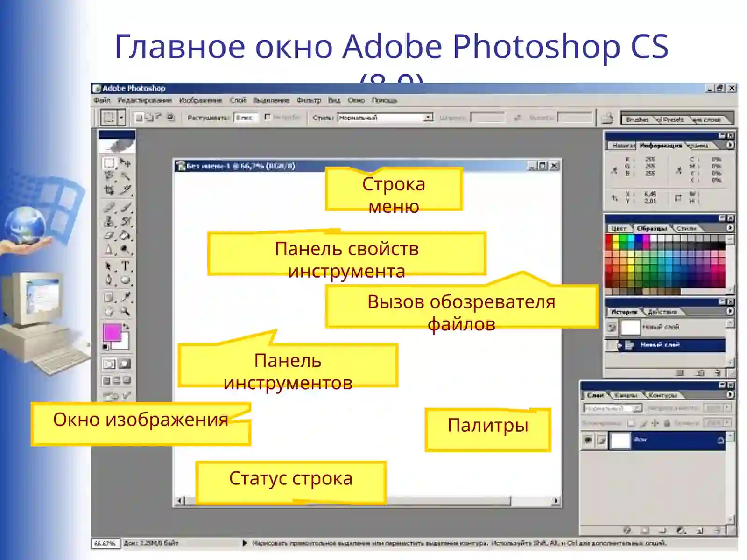The width and height of the screenshot is (747, 560).
Task: Select the Healing Brush tool
Action: (109, 207)
